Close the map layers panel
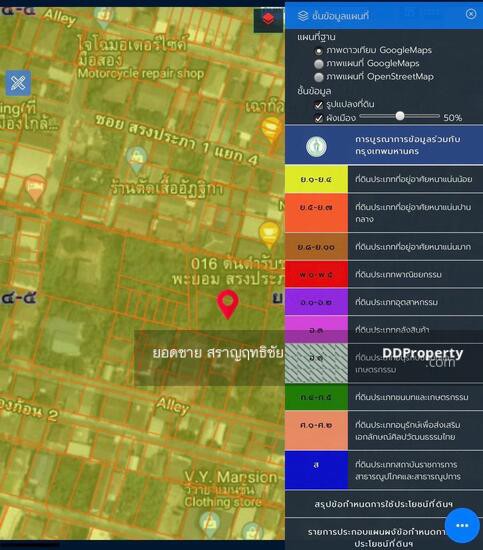The image size is (483, 550). pos(471,14)
